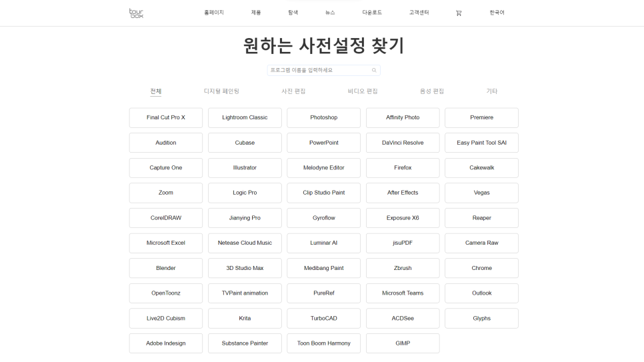Click the Chrome button
Image resolution: width=644 pixels, height=362 pixels.
pos(481,268)
